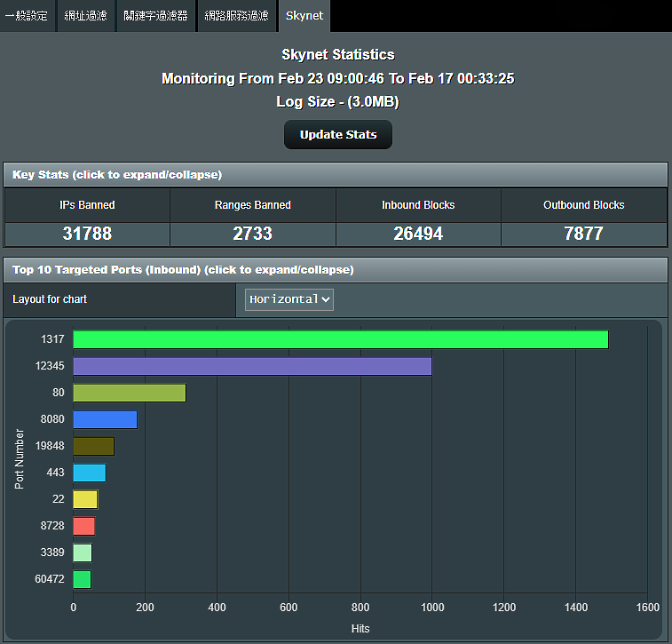
Task: Click the Layout for chart label
Action: (50, 299)
